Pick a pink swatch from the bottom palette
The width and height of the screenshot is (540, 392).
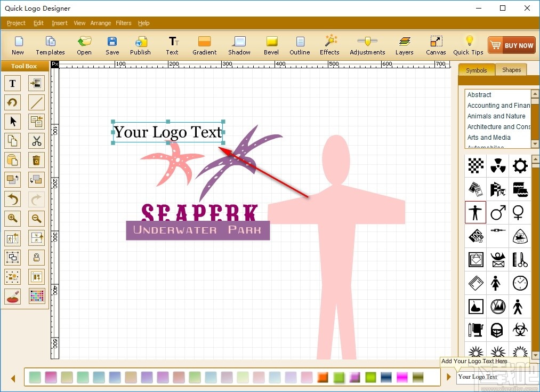coord(50,377)
